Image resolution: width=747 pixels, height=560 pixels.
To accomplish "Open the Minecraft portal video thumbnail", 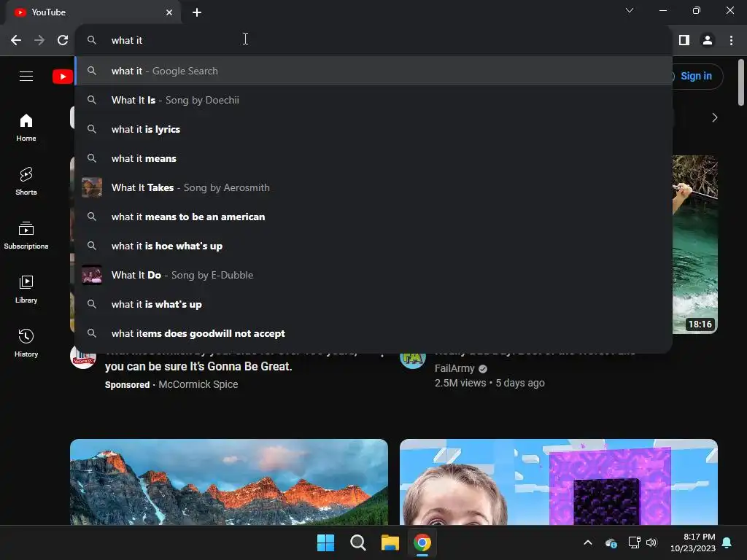I will pos(558,482).
